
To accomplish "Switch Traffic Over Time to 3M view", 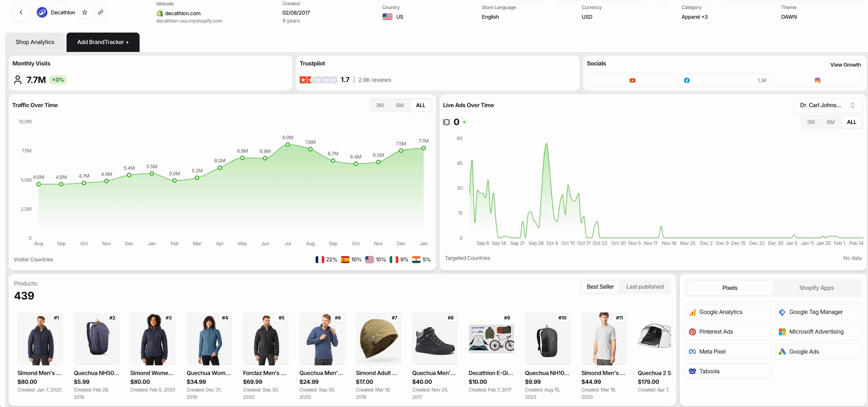I will pyautogui.click(x=380, y=105).
